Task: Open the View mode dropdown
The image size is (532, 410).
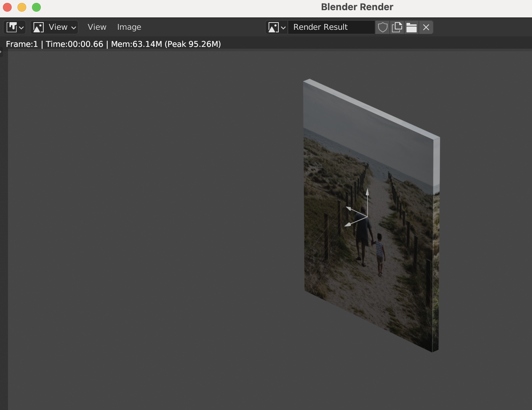Action: point(54,27)
